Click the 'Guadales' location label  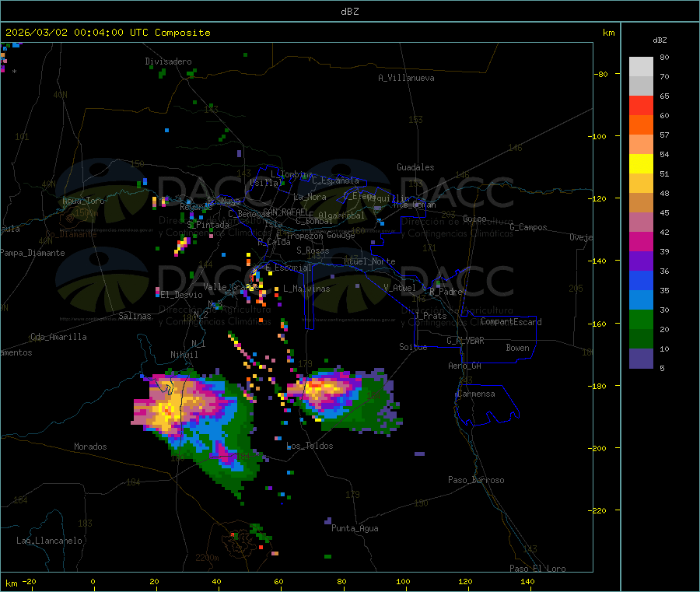pyautogui.click(x=415, y=167)
